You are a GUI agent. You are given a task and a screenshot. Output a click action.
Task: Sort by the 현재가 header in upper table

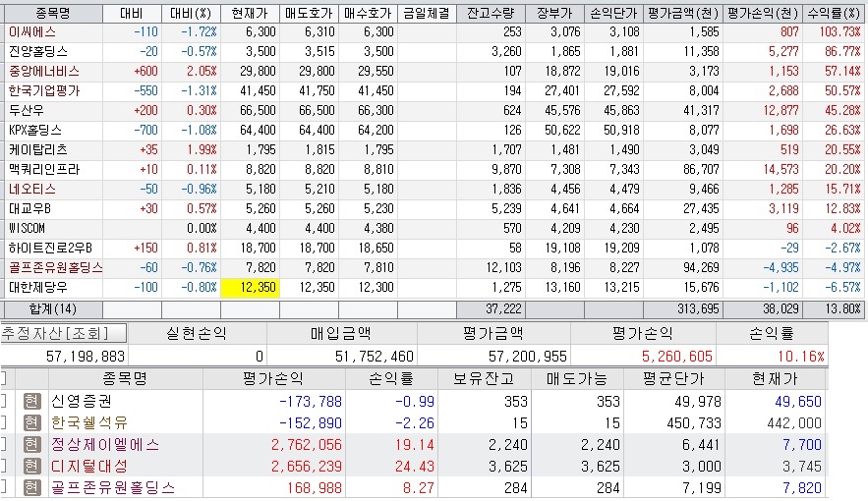pos(251,13)
